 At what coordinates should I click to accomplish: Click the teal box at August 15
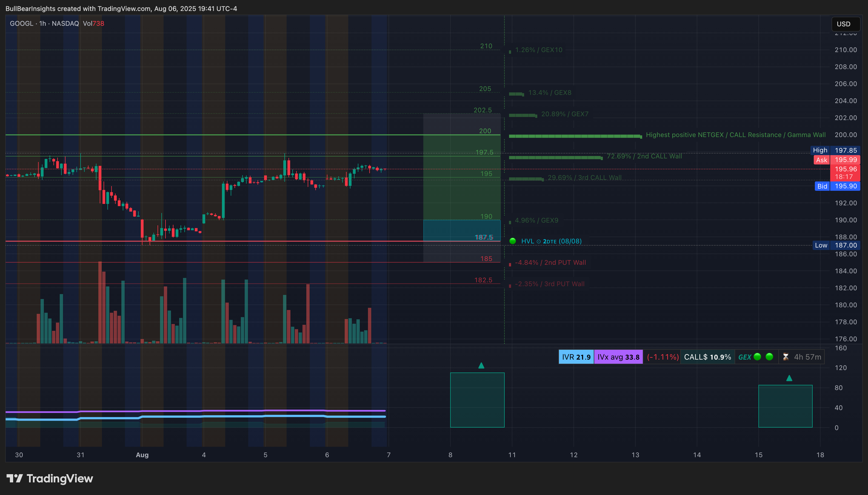coord(785,406)
